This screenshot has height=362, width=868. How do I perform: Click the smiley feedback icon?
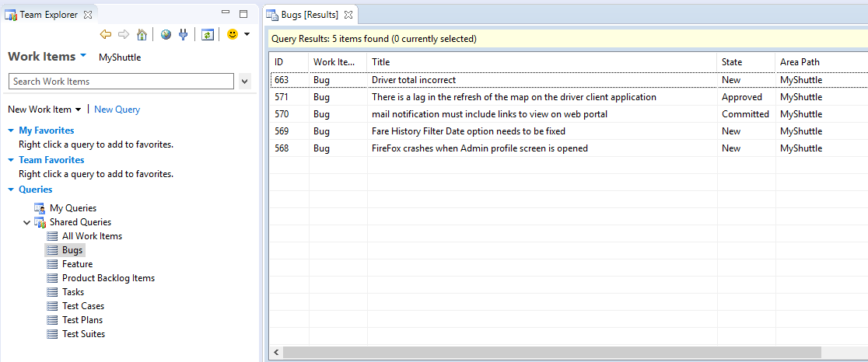233,34
